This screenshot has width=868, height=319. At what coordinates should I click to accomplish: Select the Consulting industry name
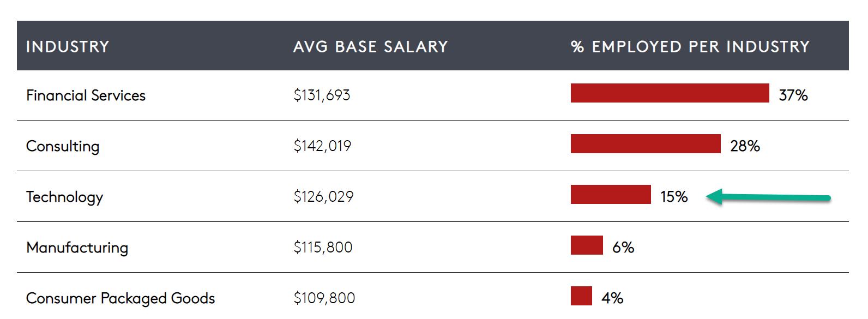click(x=63, y=146)
